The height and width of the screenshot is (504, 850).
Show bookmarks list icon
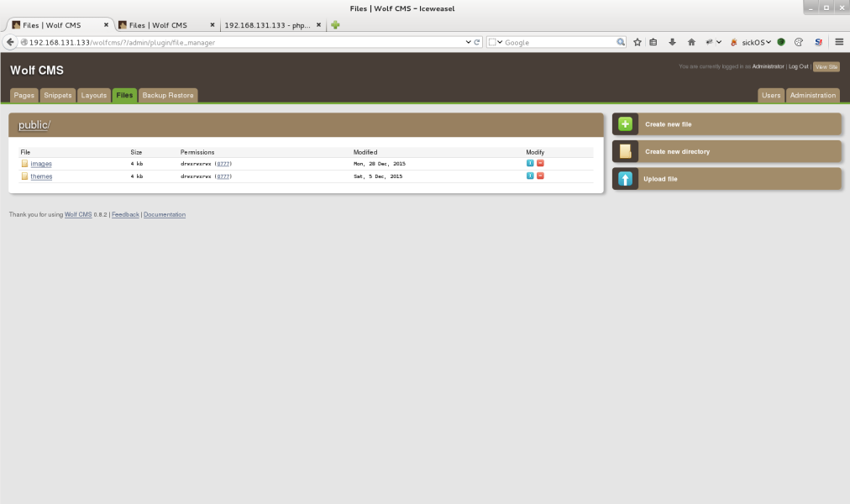click(x=653, y=42)
